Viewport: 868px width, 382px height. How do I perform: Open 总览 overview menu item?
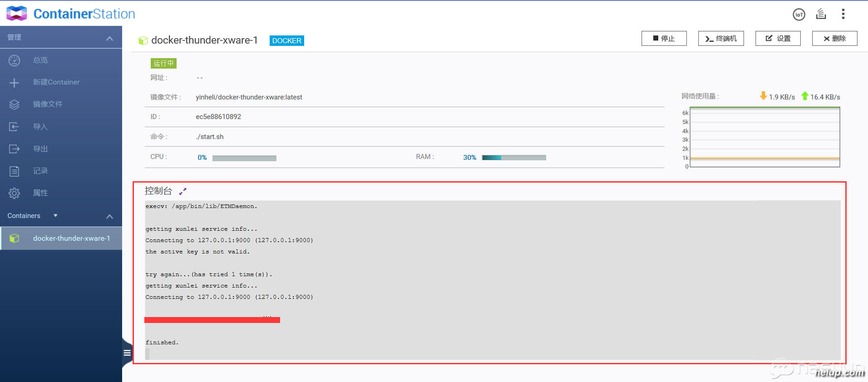pyautogui.click(x=40, y=60)
